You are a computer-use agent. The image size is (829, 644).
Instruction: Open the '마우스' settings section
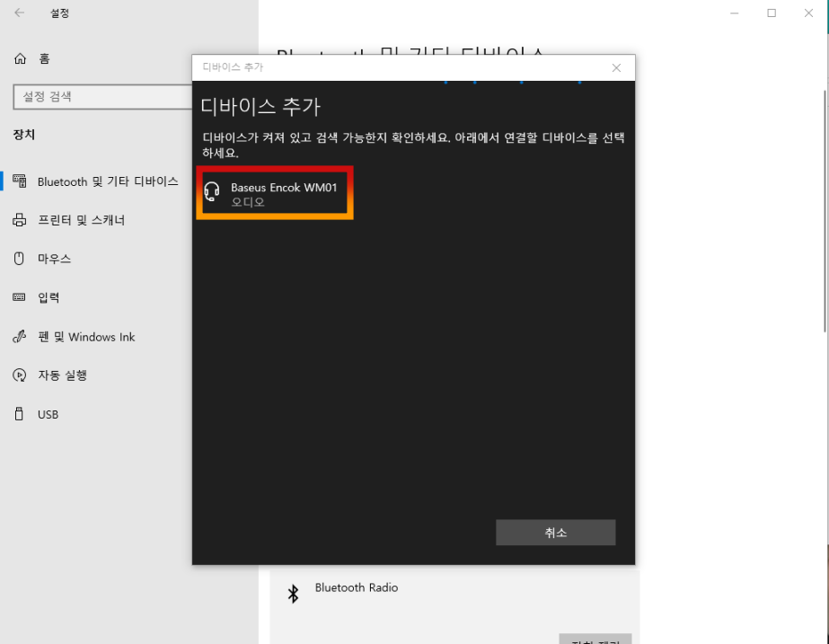point(53,259)
